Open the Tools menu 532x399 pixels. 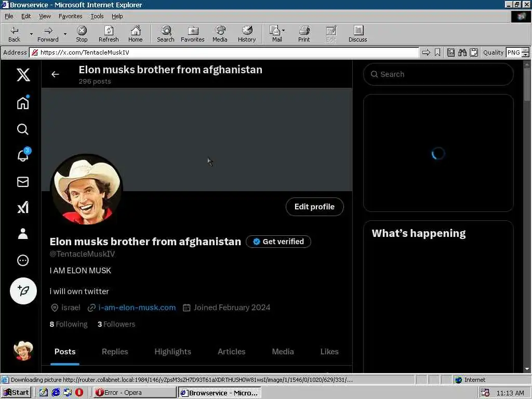click(x=97, y=16)
